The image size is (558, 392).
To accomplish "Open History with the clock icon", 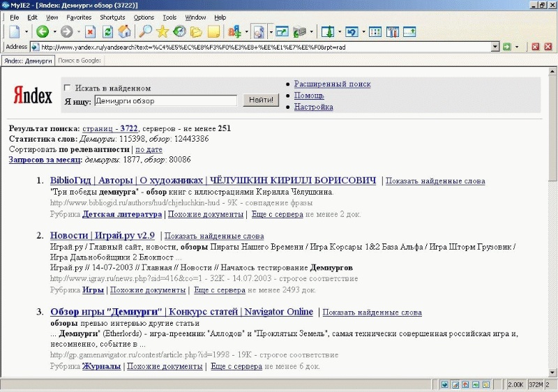I will point(179,32).
